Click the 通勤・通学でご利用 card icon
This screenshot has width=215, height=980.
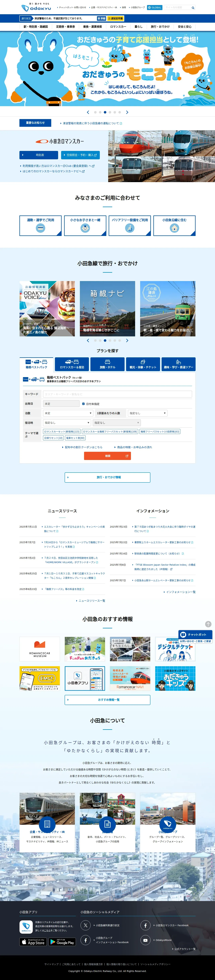(x=41, y=228)
